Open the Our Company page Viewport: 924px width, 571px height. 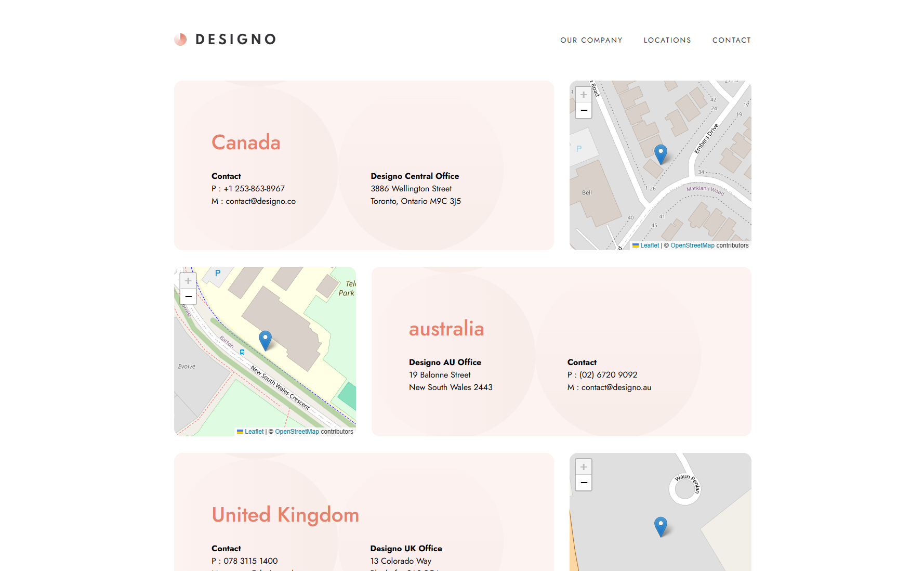tap(591, 40)
